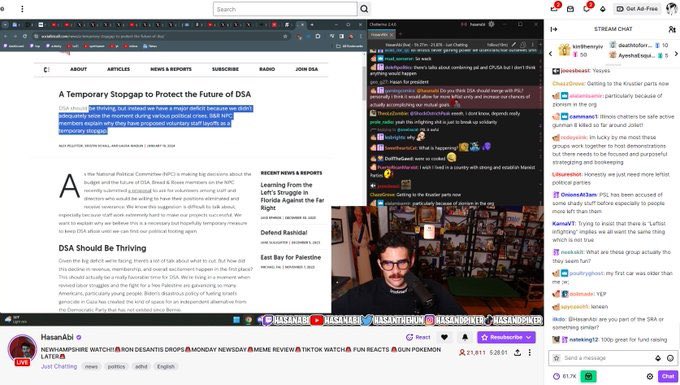Click the Get Bits diamond icon in top bar
Viewport: 680px width, 385px height.
(602, 9)
